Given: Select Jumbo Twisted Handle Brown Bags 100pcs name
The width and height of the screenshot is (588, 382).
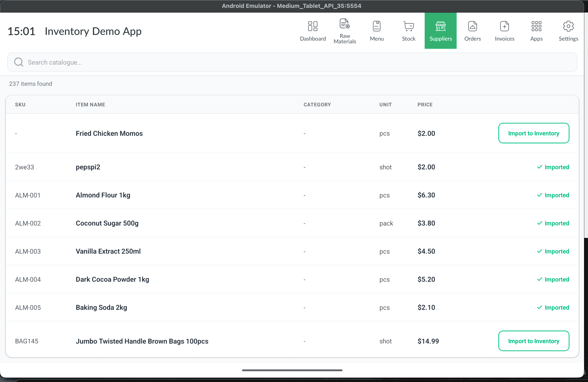Looking at the screenshot, I should [142, 341].
